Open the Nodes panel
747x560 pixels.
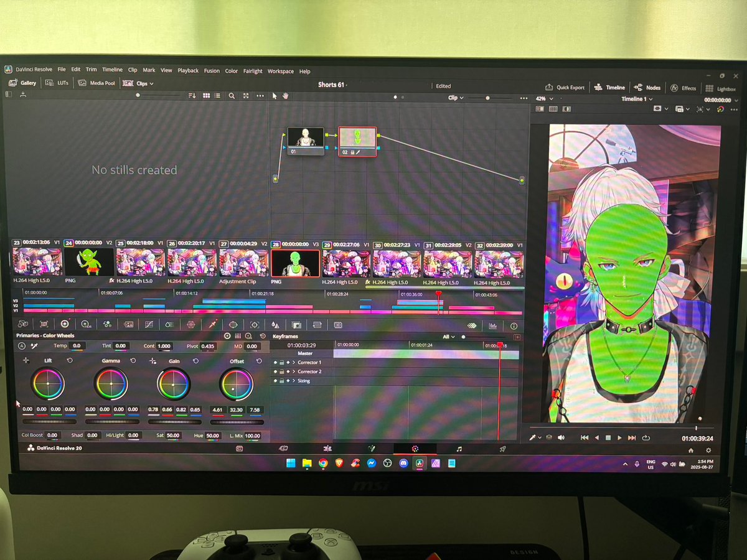pos(647,87)
